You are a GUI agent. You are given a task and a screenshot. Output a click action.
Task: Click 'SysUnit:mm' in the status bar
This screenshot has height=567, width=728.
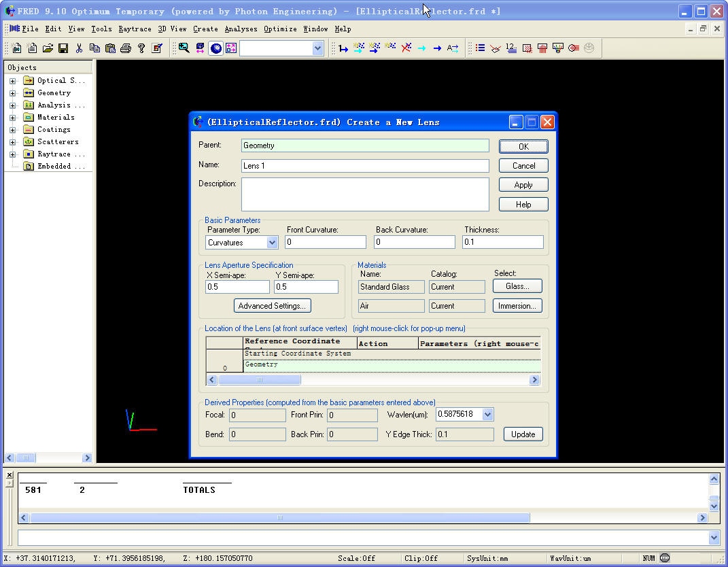tap(487, 558)
